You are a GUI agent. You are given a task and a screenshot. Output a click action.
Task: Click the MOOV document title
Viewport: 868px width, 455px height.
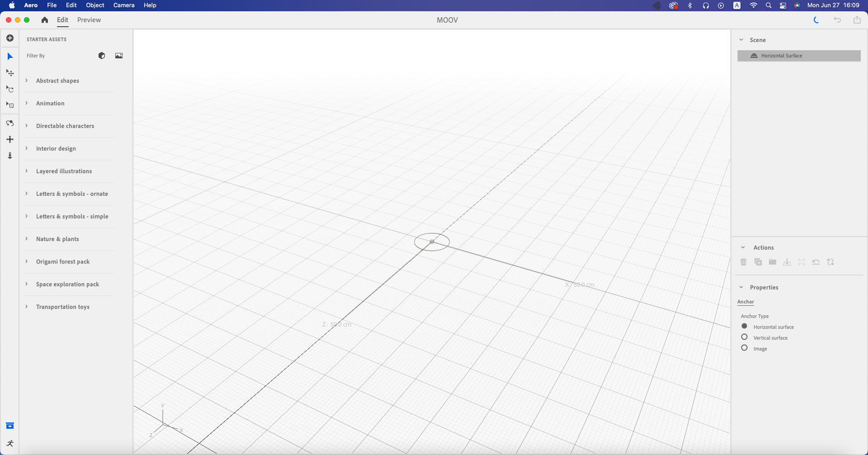pos(447,20)
